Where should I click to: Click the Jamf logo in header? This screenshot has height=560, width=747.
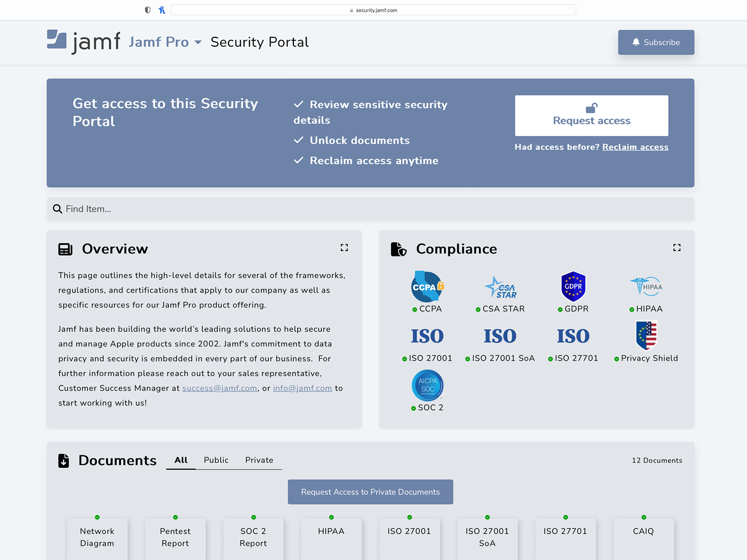(x=84, y=42)
